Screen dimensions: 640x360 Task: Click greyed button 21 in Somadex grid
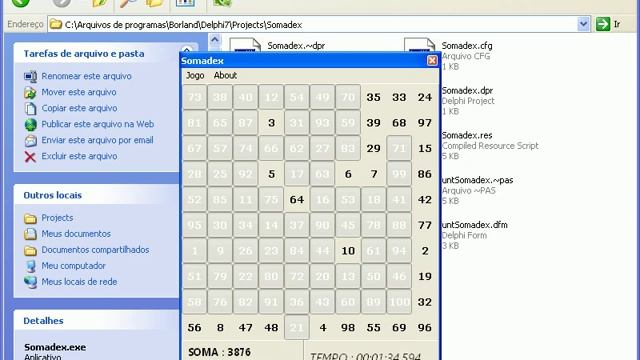click(x=297, y=327)
